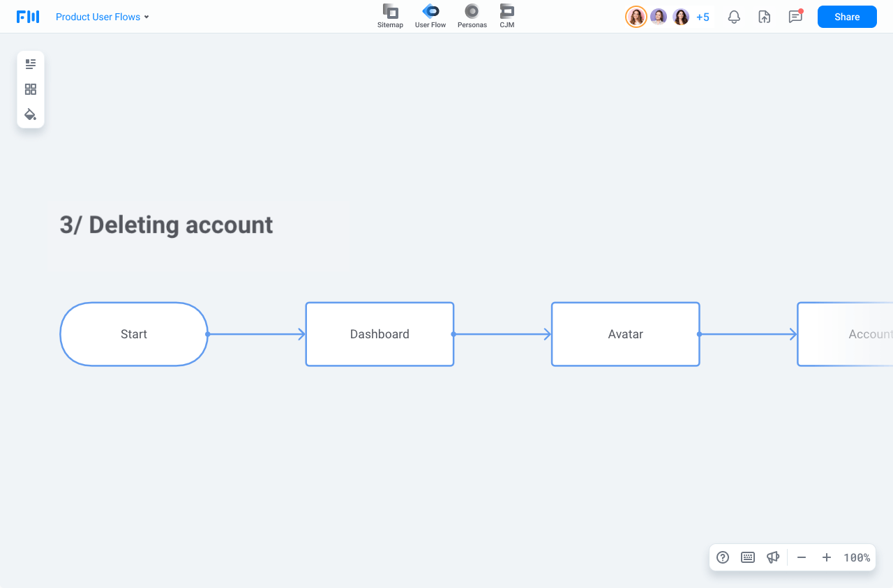Viewport: 893px width, 588px height.
Task: Open the comments chat icon
Action: (795, 16)
